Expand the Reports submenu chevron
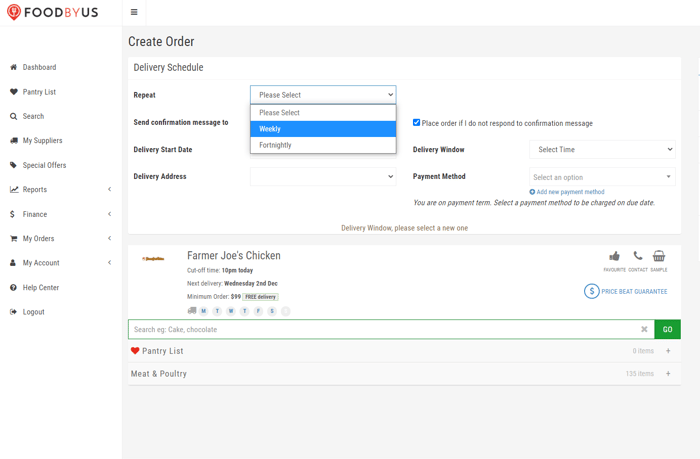 109,189
